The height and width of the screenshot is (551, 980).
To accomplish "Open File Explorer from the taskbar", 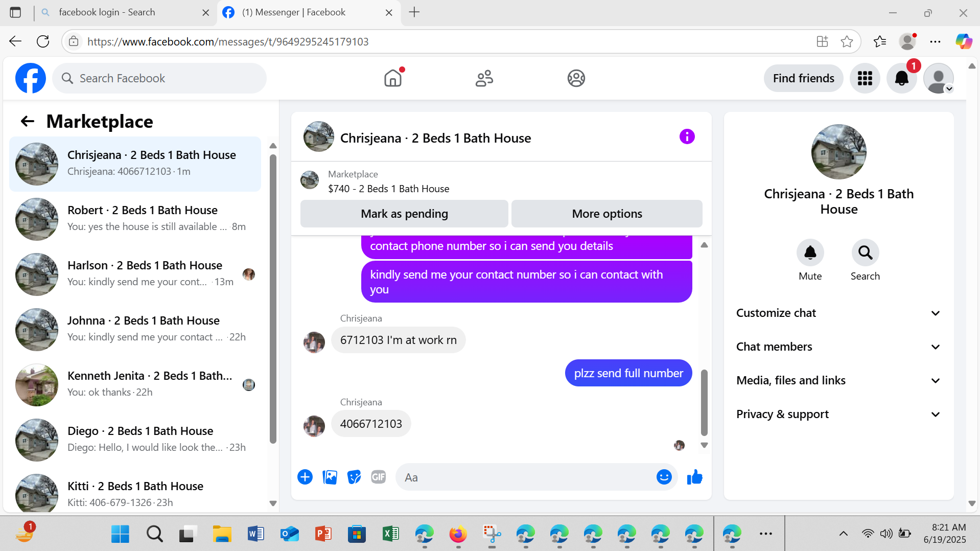I will (x=222, y=534).
